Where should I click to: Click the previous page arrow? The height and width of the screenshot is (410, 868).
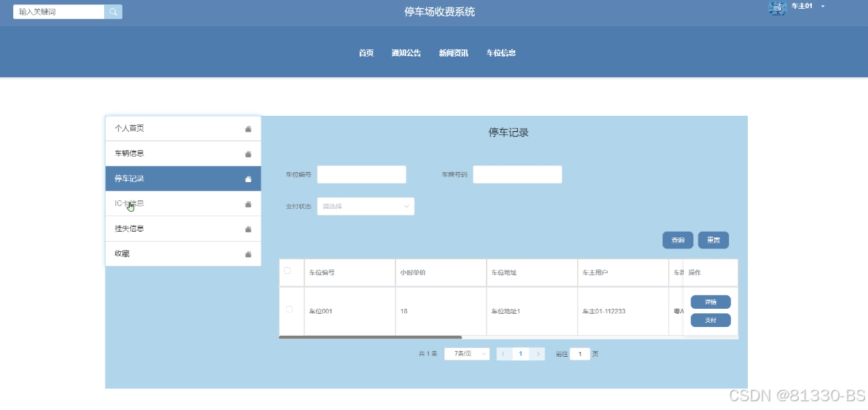click(x=504, y=354)
